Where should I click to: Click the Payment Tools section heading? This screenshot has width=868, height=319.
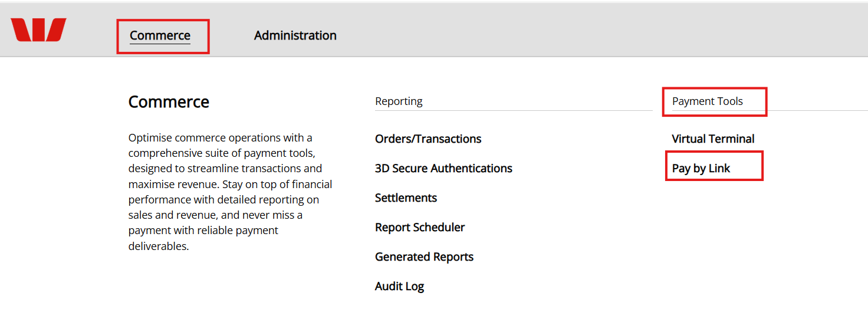click(708, 101)
